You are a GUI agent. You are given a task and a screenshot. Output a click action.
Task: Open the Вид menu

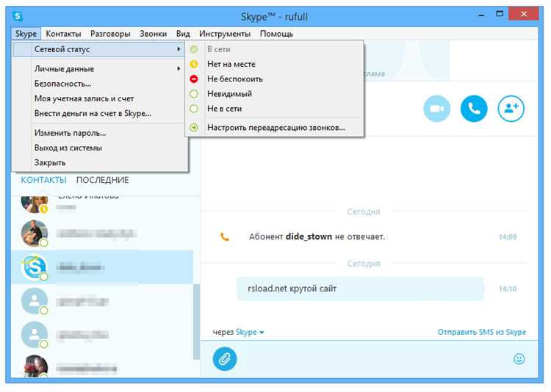tap(183, 34)
